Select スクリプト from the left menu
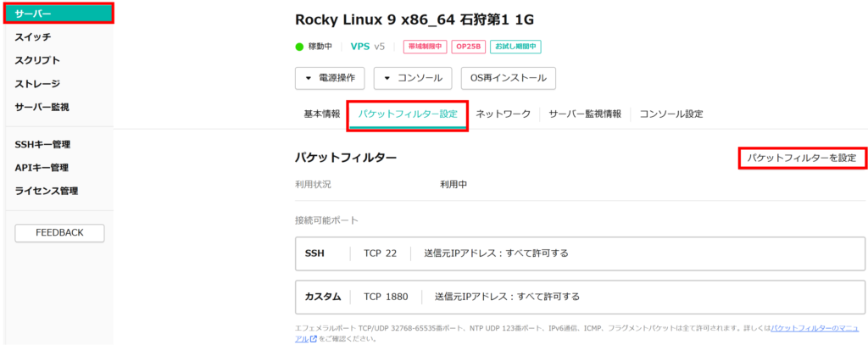The width and height of the screenshot is (868, 345). tap(37, 60)
